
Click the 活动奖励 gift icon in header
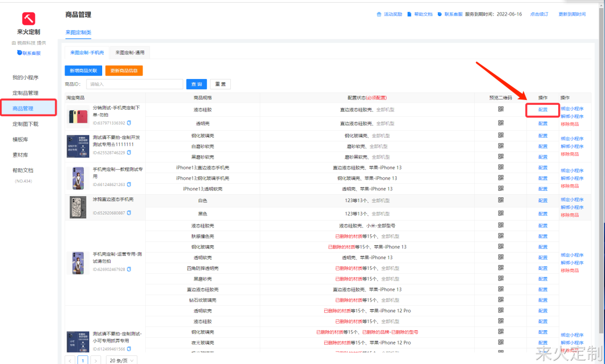[379, 15]
